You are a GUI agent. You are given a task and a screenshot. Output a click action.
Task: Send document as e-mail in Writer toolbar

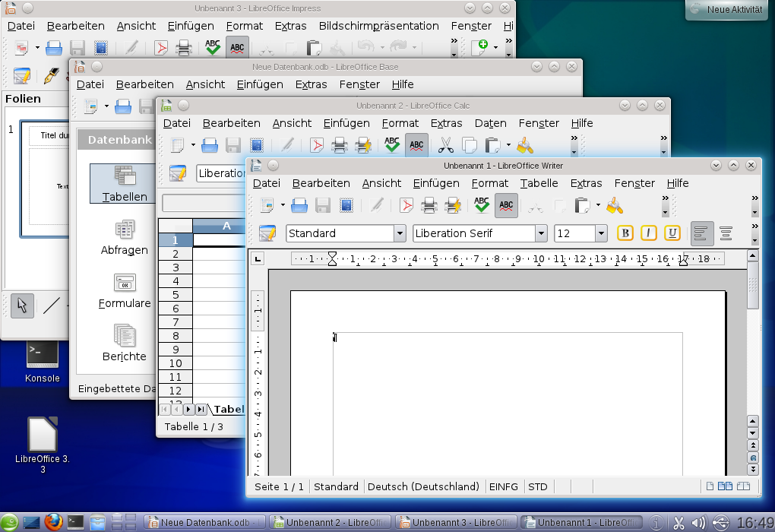click(346, 206)
